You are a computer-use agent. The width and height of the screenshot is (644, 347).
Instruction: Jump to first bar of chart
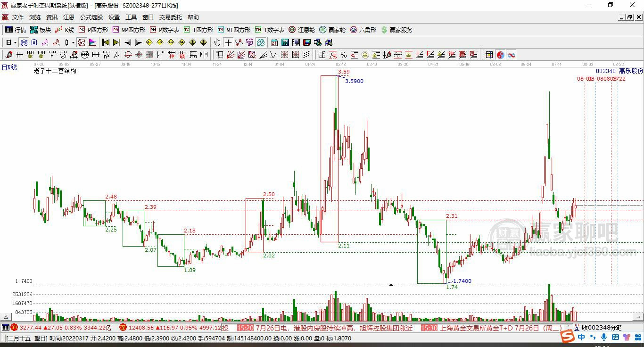[x=106, y=42]
